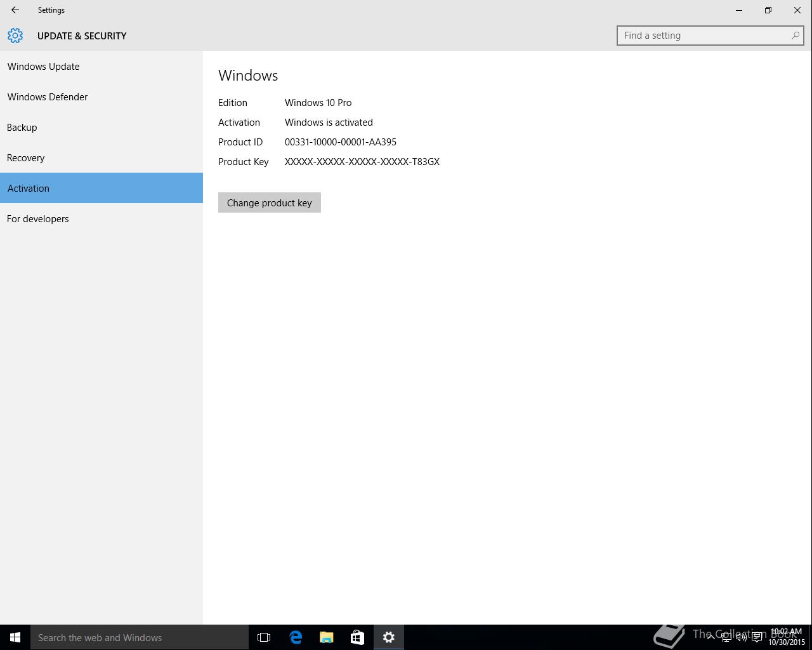This screenshot has width=812, height=650.
Task: Focus the Find a setting search box
Action: [710, 36]
